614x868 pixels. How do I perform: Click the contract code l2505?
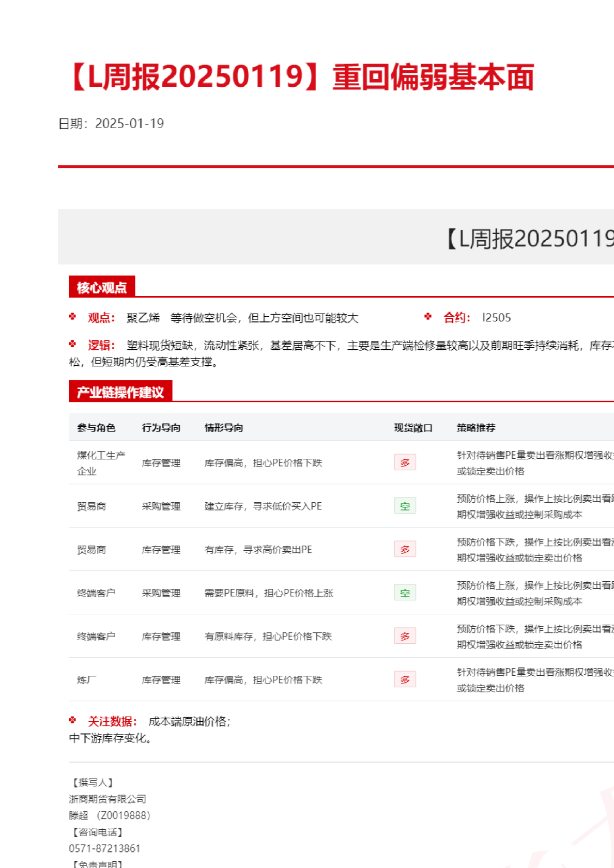coord(496,318)
